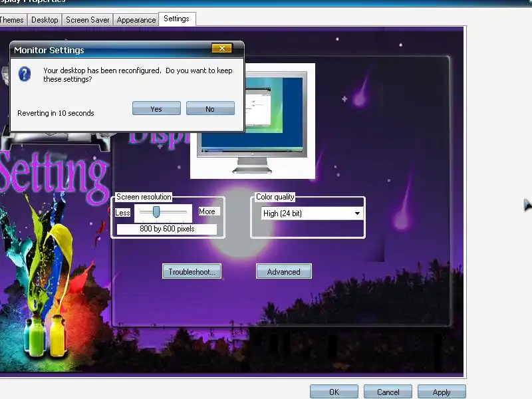
Task: Select the Settings tab
Action: pyautogui.click(x=176, y=19)
